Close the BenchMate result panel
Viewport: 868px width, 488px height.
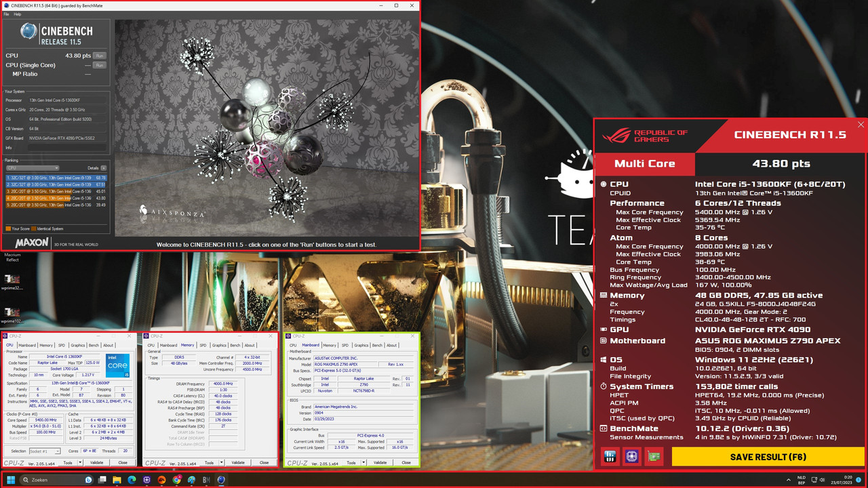point(861,125)
